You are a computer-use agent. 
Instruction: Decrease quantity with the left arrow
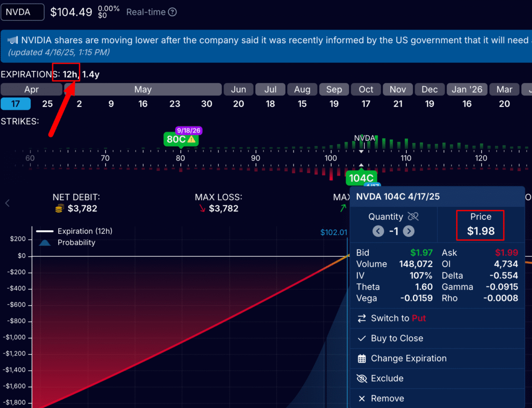click(378, 231)
